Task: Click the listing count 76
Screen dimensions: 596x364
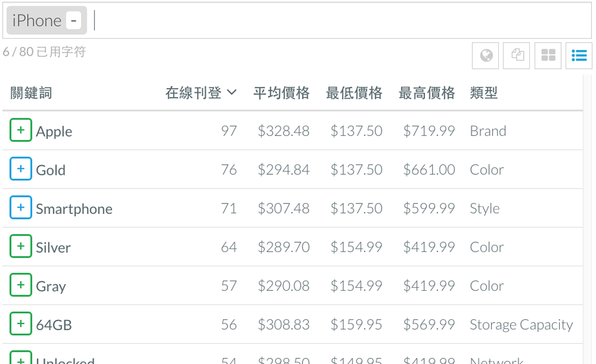Action: [x=229, y=170]
